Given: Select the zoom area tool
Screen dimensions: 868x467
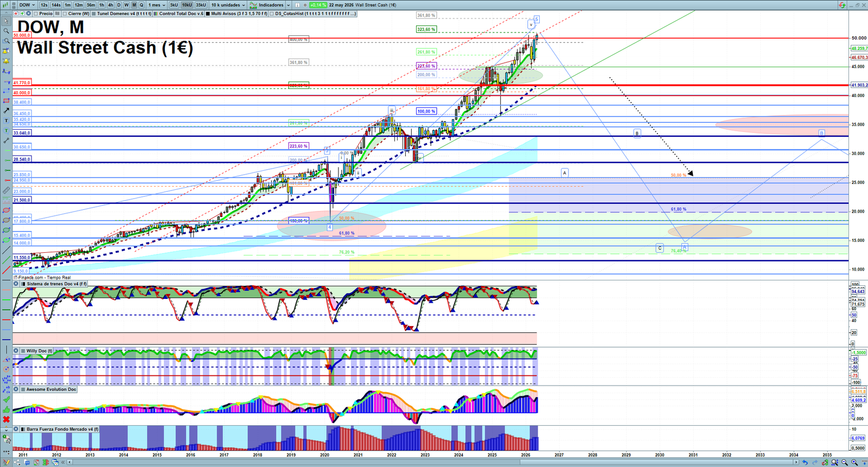Looking at the screenshot, I should click(6, 41).
